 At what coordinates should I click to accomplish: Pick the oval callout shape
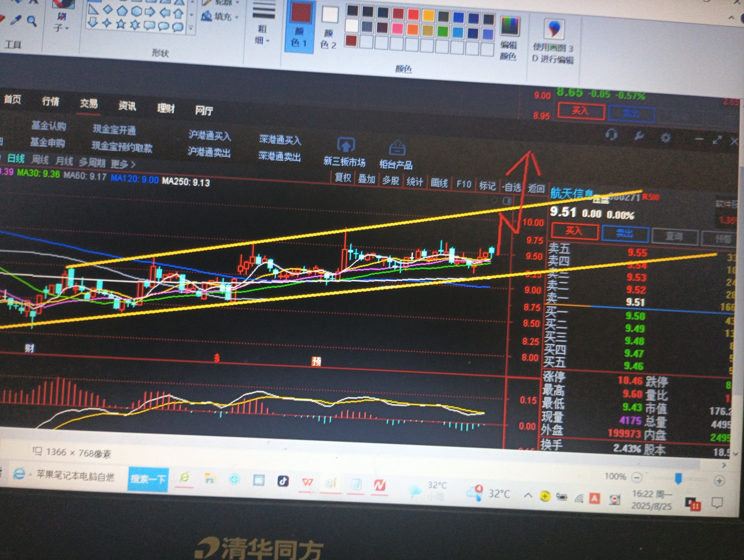click(163, 26)
